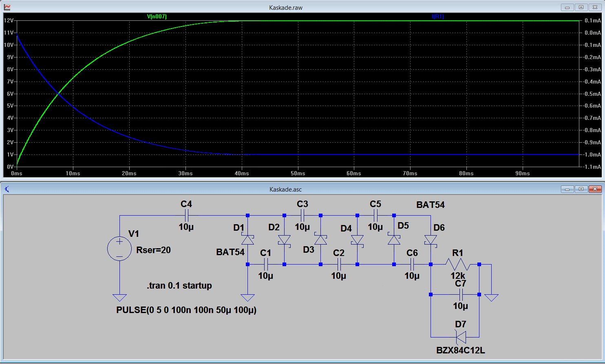The image size is (605, 364).
Task: Click the .tran 0.1 startup directive
Action: pos(179,286)
